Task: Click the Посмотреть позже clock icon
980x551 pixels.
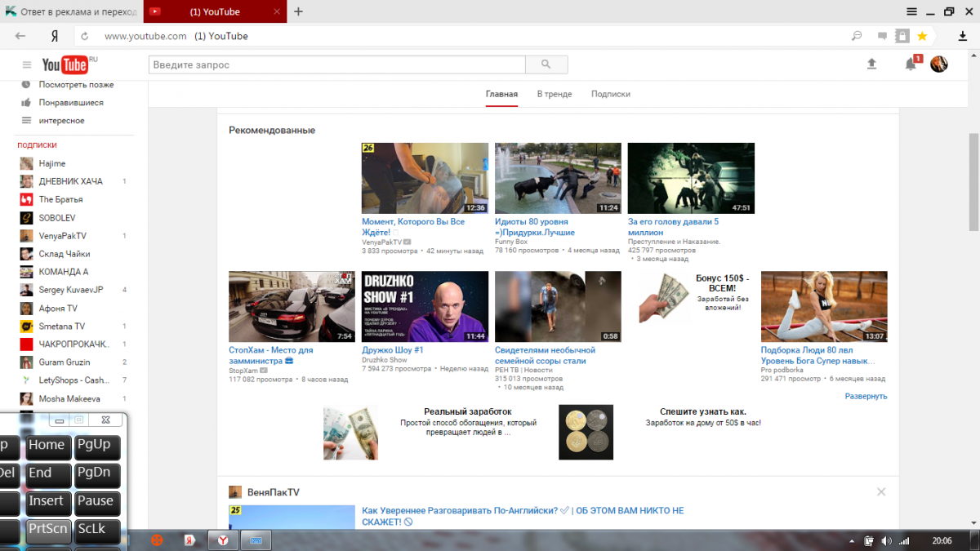Action: coord(26,85)
